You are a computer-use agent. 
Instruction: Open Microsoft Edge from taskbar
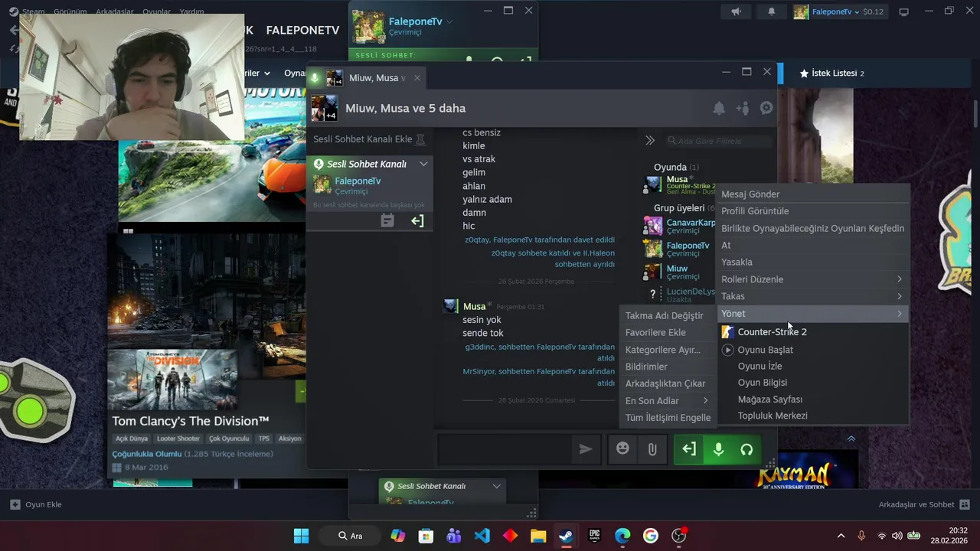click(622, 536)
